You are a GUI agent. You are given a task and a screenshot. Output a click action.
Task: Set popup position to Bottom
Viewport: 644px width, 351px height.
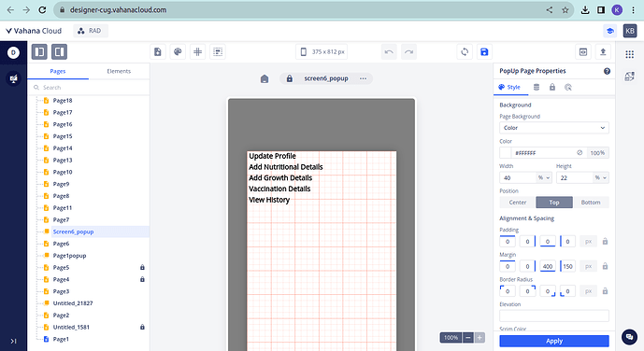591,203
